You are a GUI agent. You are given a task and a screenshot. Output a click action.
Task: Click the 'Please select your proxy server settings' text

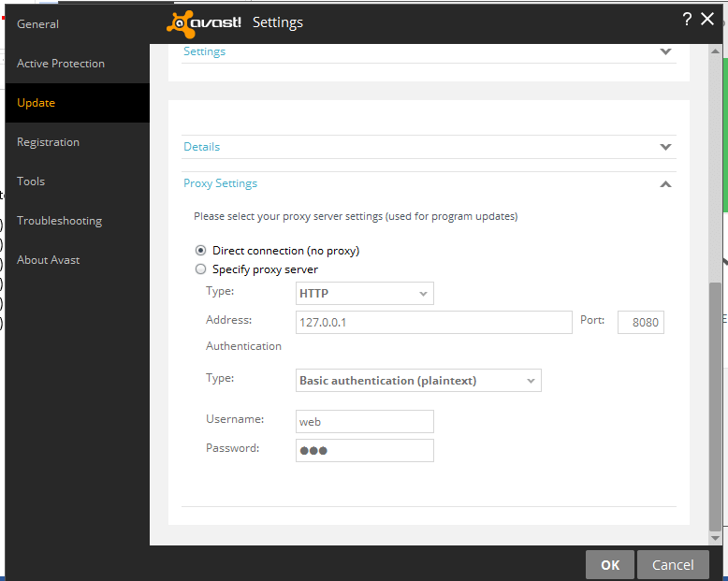(356, 216)
